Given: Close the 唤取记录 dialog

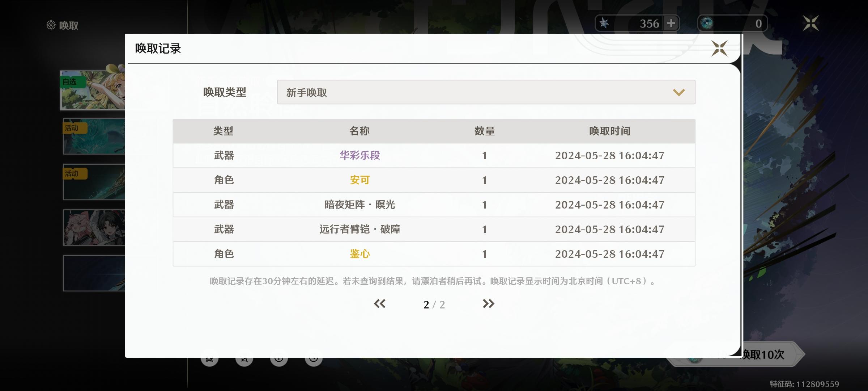Looking at the screenshot, I should pos(719,48).
